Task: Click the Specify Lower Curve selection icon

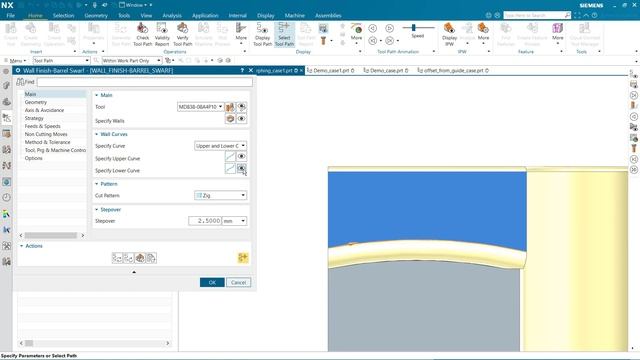Action: pos(230,169)
